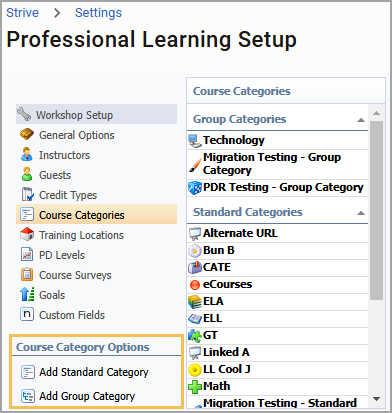The height and width of the screenshot is (413, 392).
Task: Open the Strive breadcrumb link
Action: pos(22,13)
